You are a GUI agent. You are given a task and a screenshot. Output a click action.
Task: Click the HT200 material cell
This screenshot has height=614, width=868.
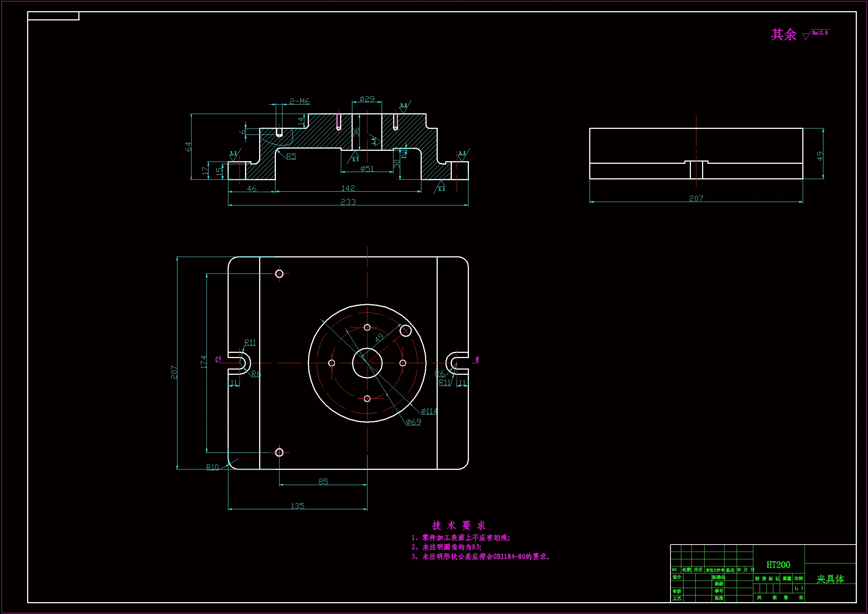pyautogui.click(x=778, y=565)
